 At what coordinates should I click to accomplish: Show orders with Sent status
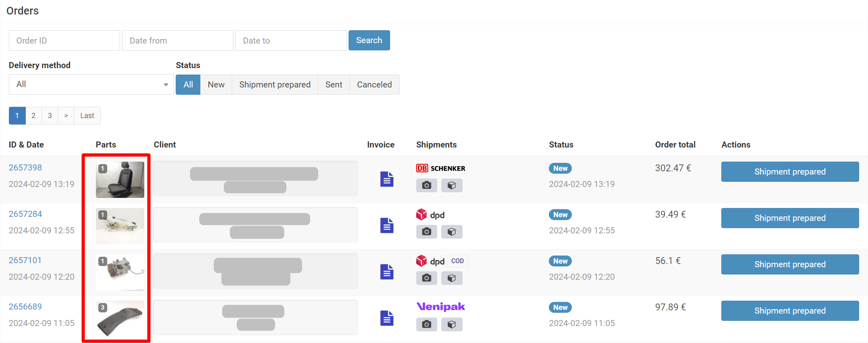[x=333, y=85]
